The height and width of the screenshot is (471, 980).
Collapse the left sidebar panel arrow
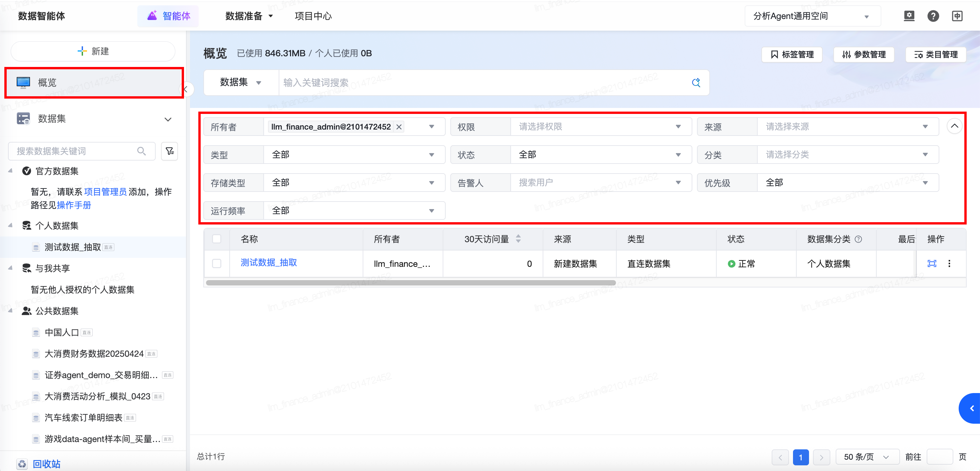pyautogui.click(x=186, y=90)
